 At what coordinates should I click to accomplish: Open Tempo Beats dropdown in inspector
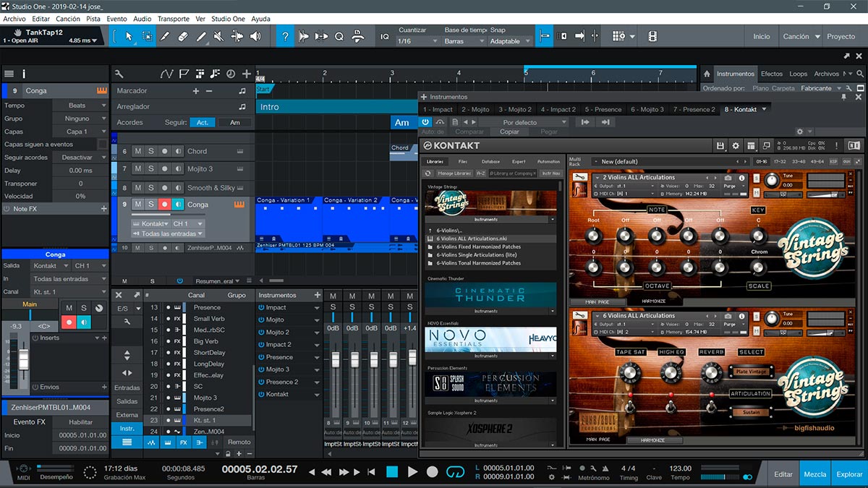pyautogui.click(x=80, y=106)
